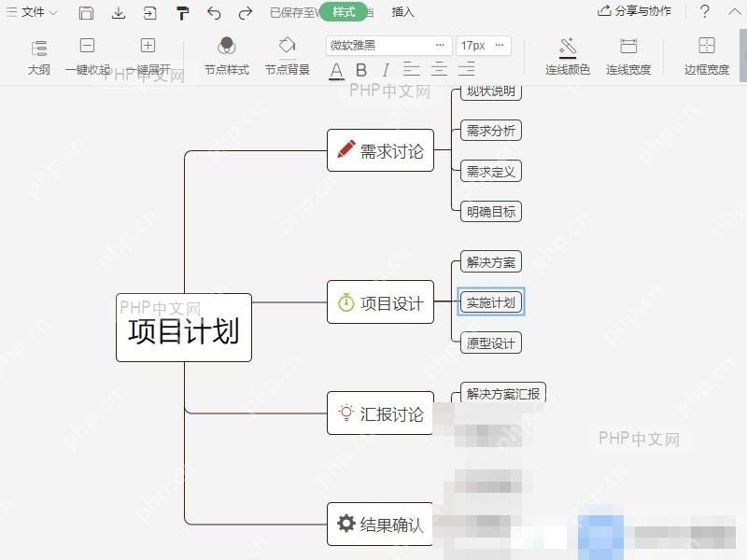The height and width of the screenshot is (560, 747).
Task: Open 节点样式 node style options
Action: coord(227,57)
